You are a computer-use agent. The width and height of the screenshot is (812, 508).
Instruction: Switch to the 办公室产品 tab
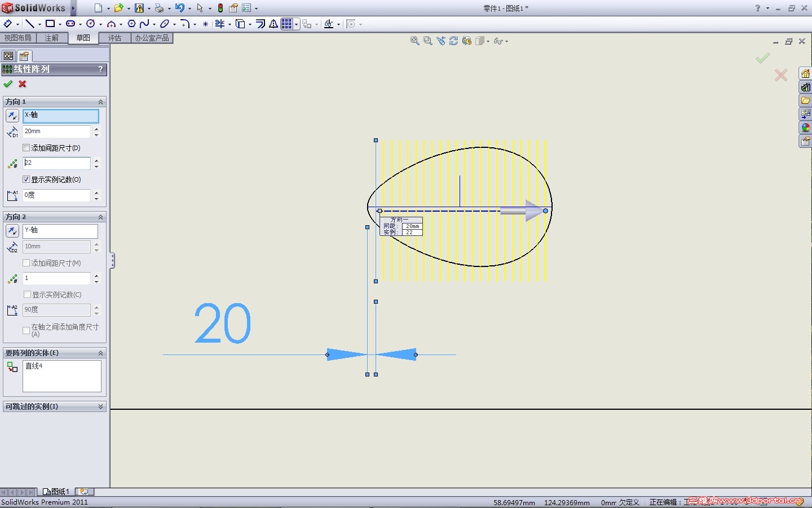click(152, 38)
